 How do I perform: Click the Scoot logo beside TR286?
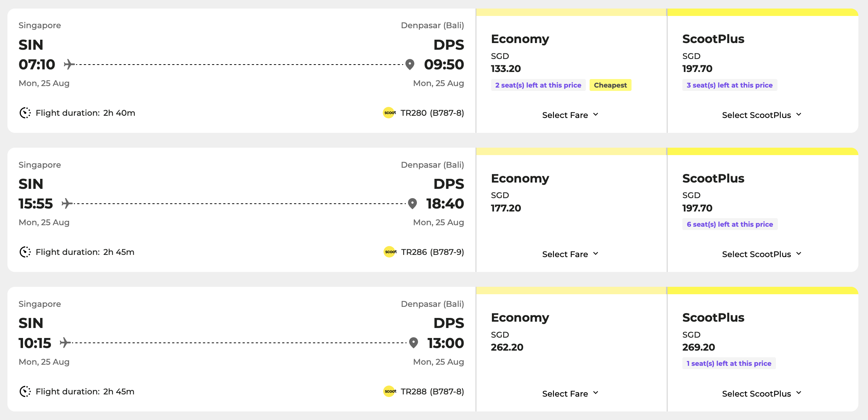[x=390, y=252]
